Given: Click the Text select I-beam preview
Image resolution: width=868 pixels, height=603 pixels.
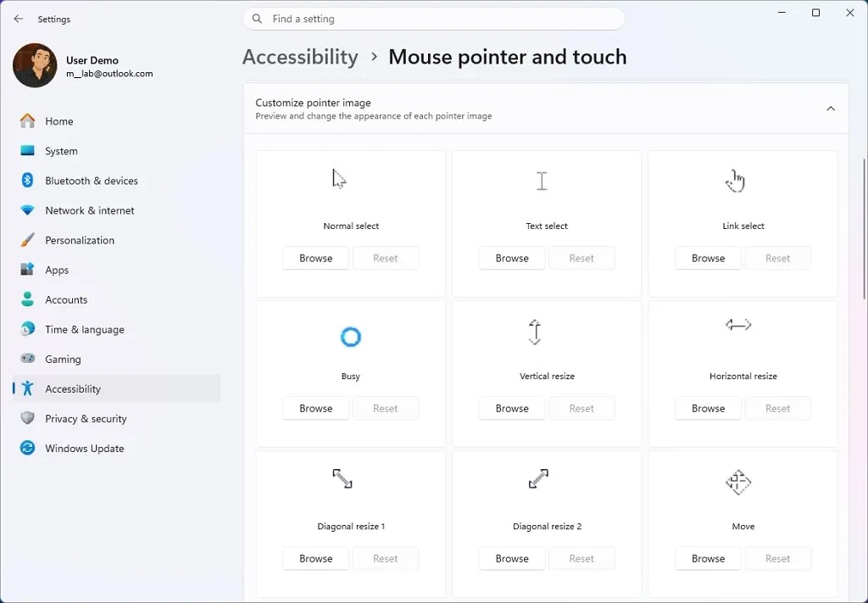Looking at the screenshot, I should point(542,181).
